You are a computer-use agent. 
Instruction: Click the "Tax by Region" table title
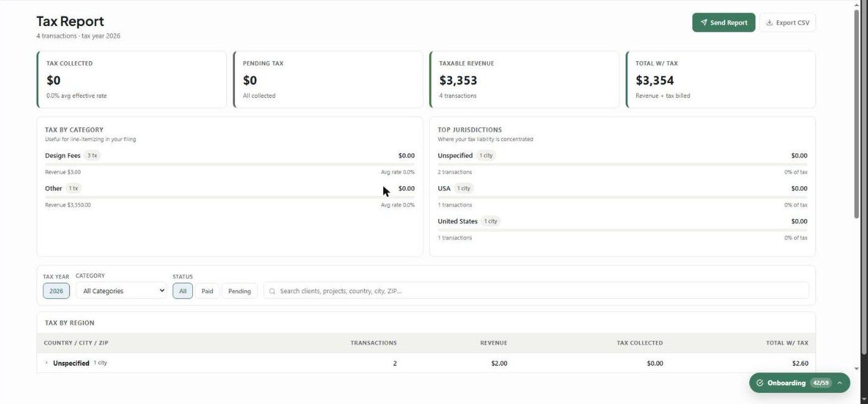tap(70, 323)
